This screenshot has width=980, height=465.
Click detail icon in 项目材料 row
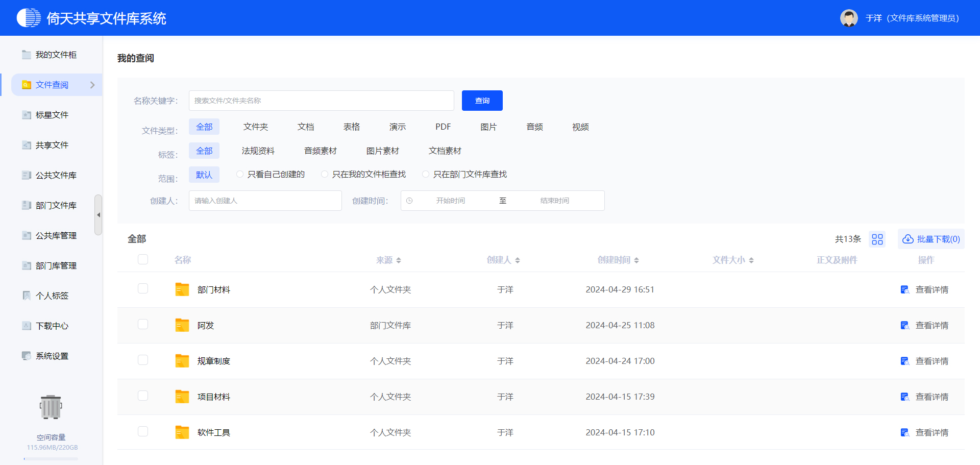(x=905, y=397)
